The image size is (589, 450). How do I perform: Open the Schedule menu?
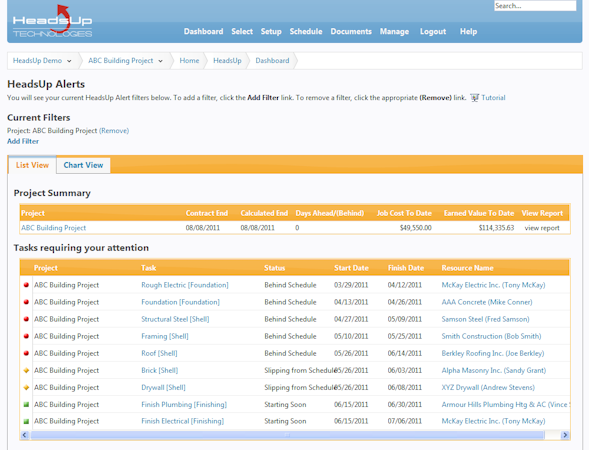(x=306, y=32)
